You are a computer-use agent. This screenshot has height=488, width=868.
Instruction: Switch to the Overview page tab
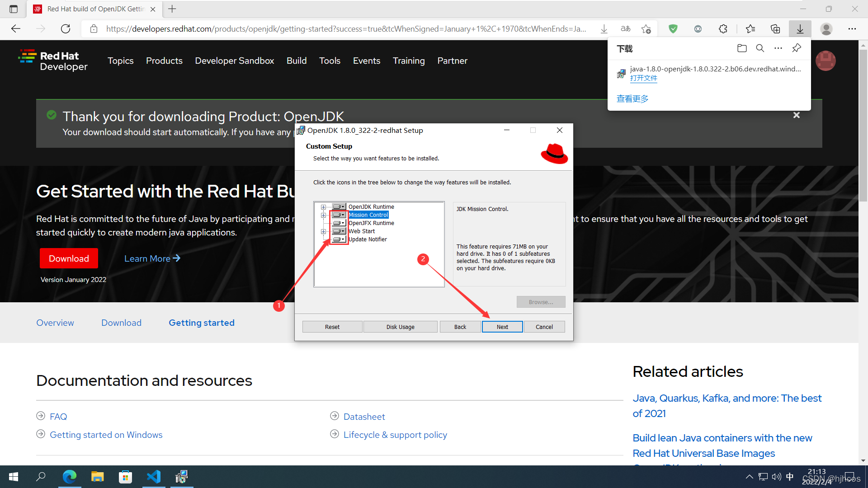pyautogui.click(x=55, y=323)
